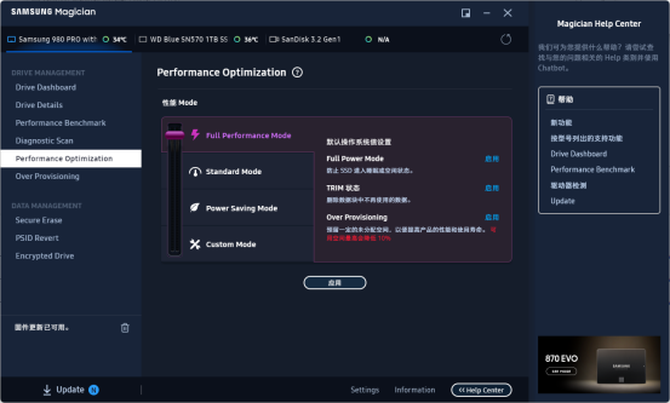This screenshot has width=670, height=403.
Task: Collapse the Help Center panel button
Action: pyautogui.click(x=482, y=390)
